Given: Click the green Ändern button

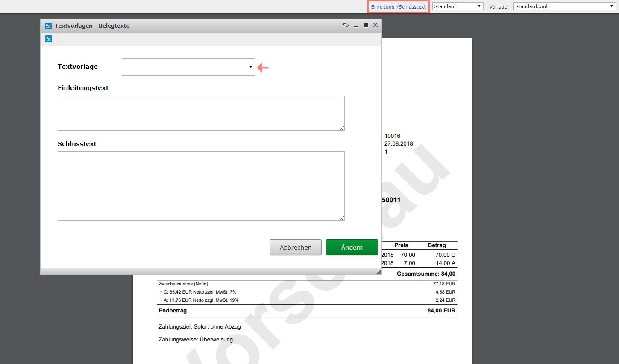Looking at the screenshot, I should [352, 248].
